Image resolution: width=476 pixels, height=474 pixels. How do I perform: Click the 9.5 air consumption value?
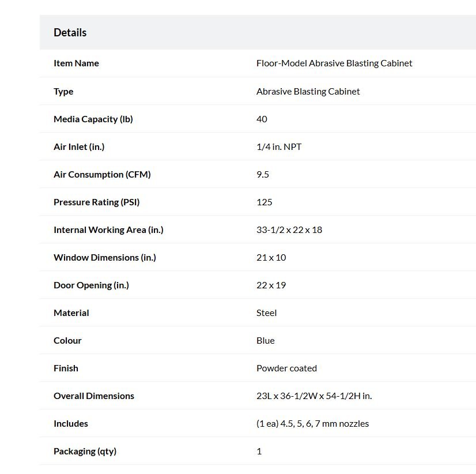pyautogui.click(x=263, y=174)
